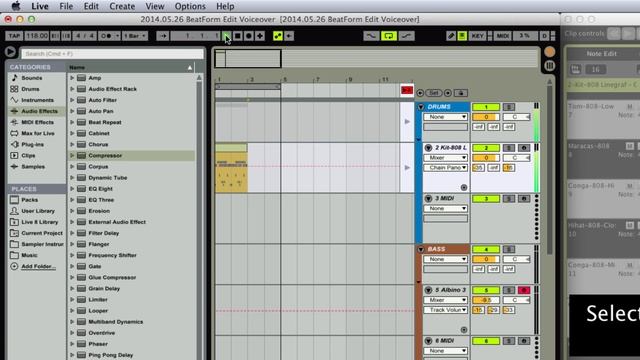Toggle the Loop switch in control bar
The image size is (640, 360).
tap(389, 36)
